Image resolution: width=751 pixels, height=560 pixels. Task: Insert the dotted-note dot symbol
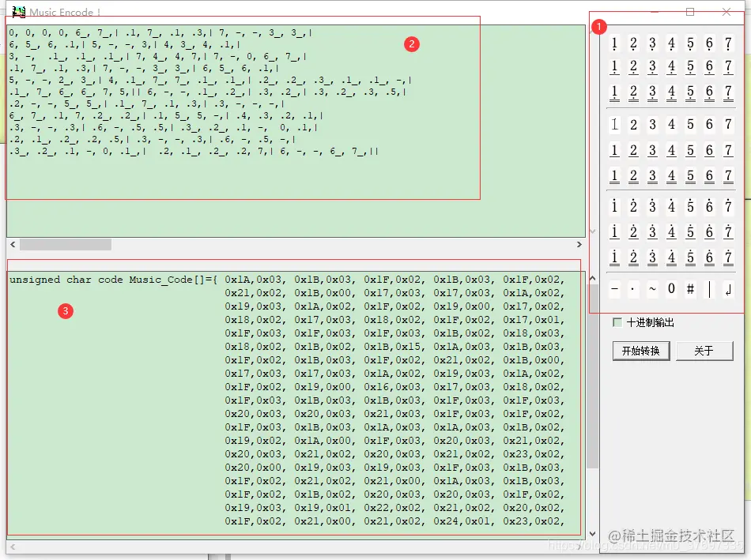pyautogui.click(x=633, y=289)
